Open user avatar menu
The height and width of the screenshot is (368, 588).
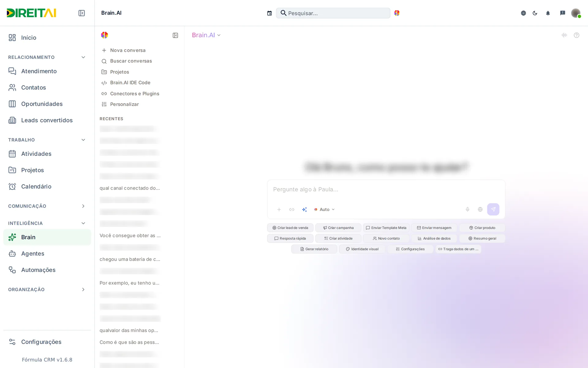tap(576, 13)
